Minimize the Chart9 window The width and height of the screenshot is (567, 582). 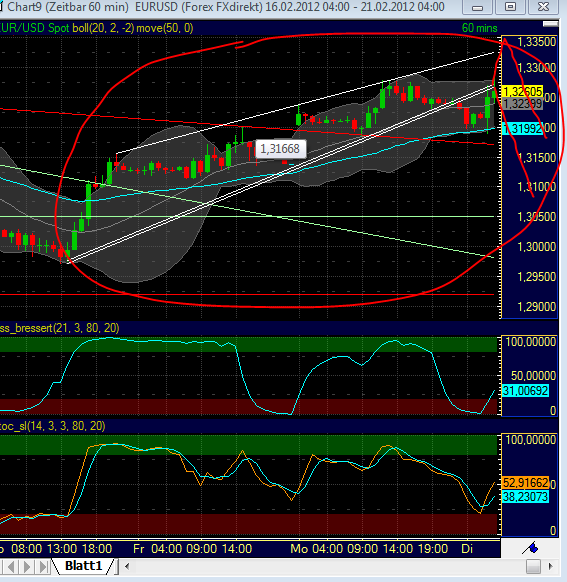[478, 7]
